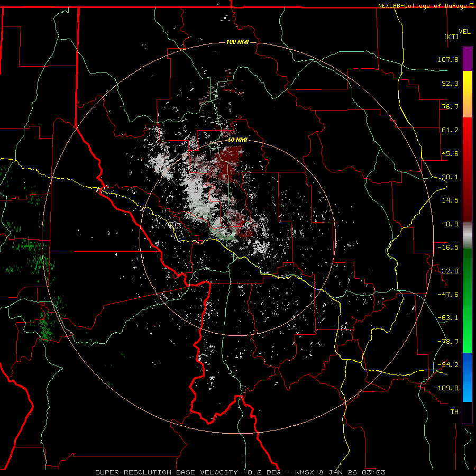This screenshot has height=476, width=476.
Task: Pick the yellow-orange segment of velocity scale
Action: [x=467, y=94]
